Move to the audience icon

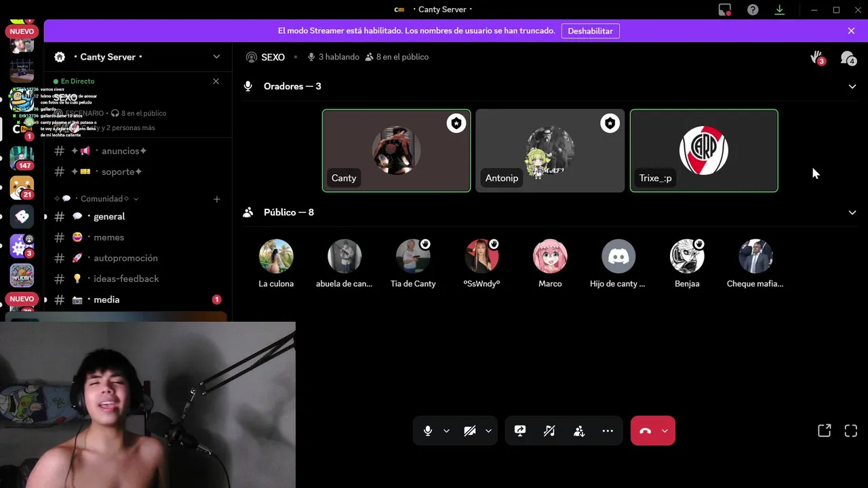(579, 431)
